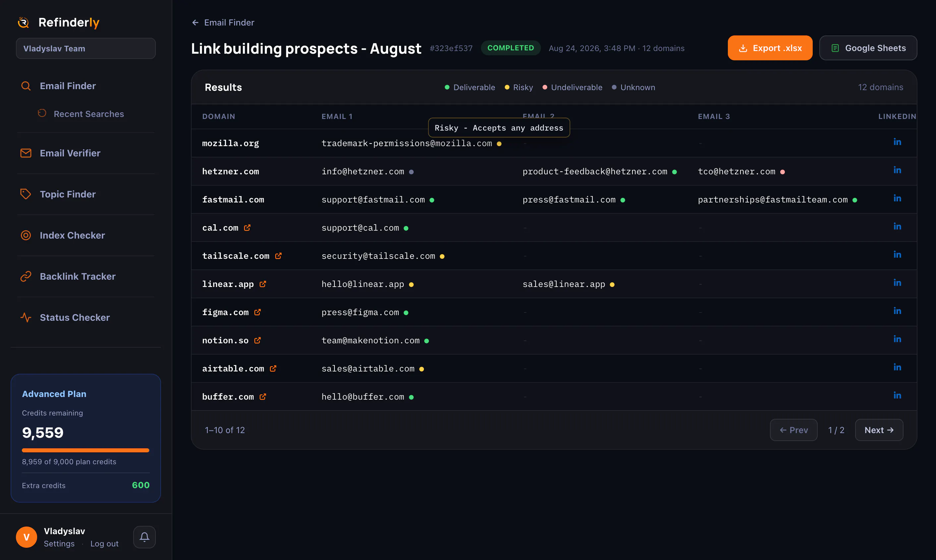Image resolution: width=936 pixels, height=560 pixels.
Task: Click the undeliverable status dot for tco@hetzner.com
Action: [x=783, y=172]
